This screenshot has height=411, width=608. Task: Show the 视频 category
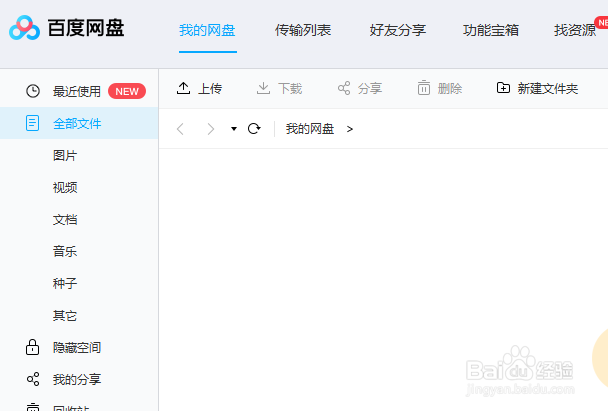pos(65,188)
